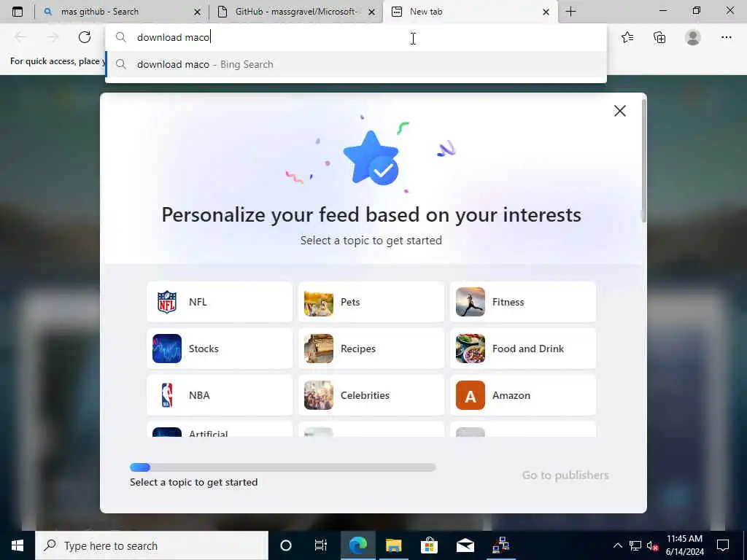Screen dimensions: 747x560
Task: Open a new tab with plus button
Action: [570, 12]
